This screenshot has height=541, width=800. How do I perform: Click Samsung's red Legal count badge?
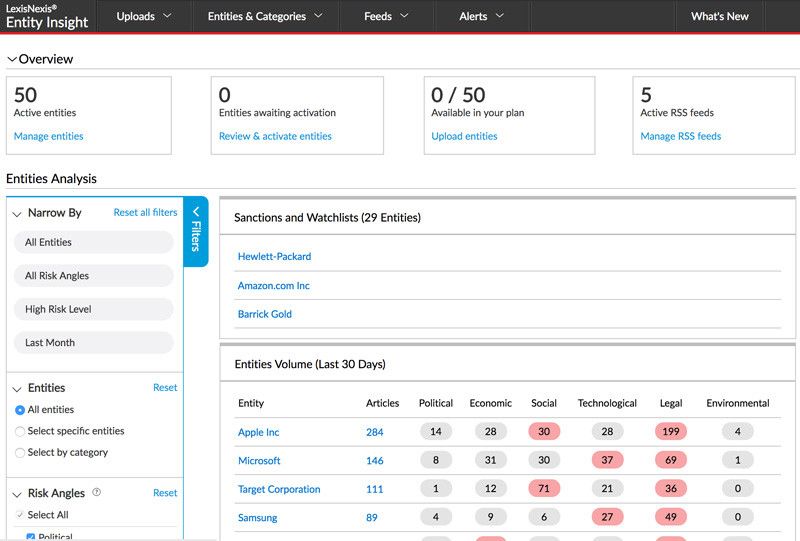pyautogui.click(x=671, y=518)
